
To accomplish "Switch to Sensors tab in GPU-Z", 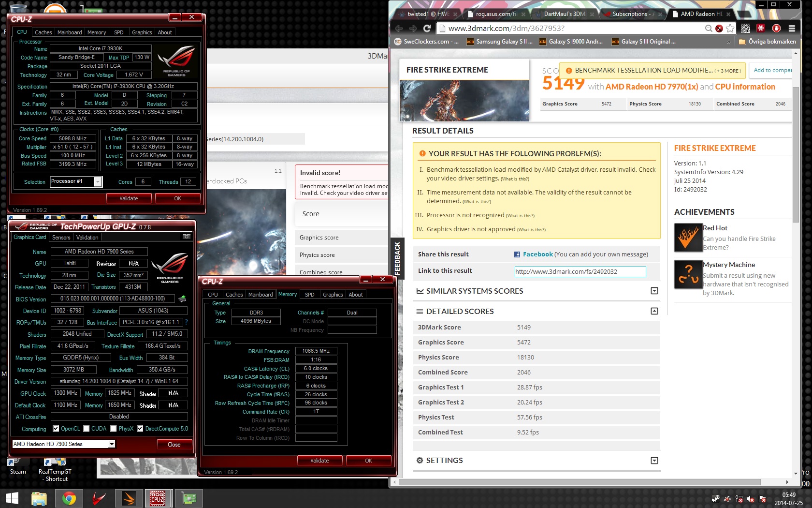I will tap(61, 238).
